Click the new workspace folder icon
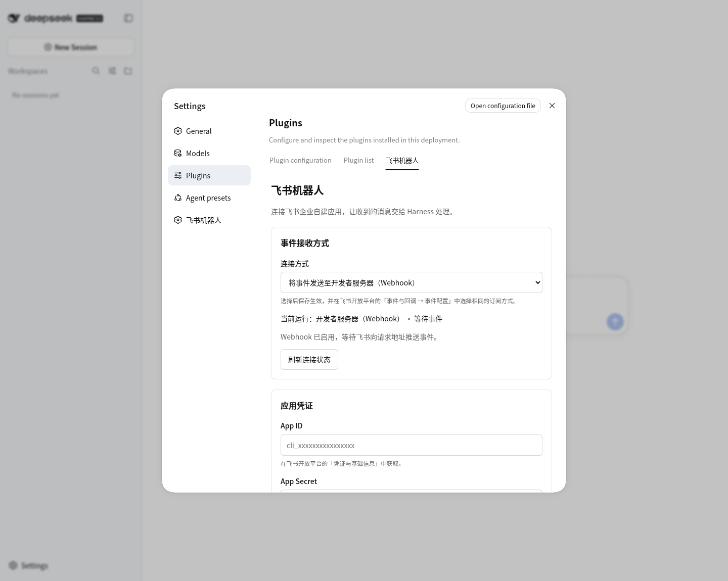The width and height of the screenshot is (728, 581). 128,71
